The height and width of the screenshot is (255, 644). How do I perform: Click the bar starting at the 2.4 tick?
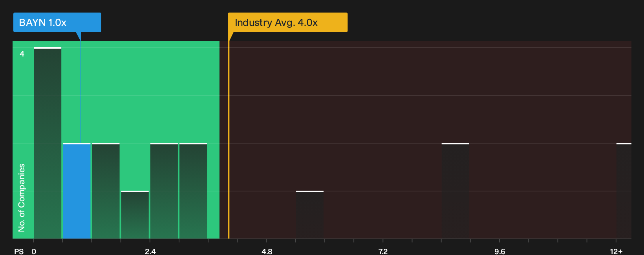pyautogui.click(x=164, y=191)
